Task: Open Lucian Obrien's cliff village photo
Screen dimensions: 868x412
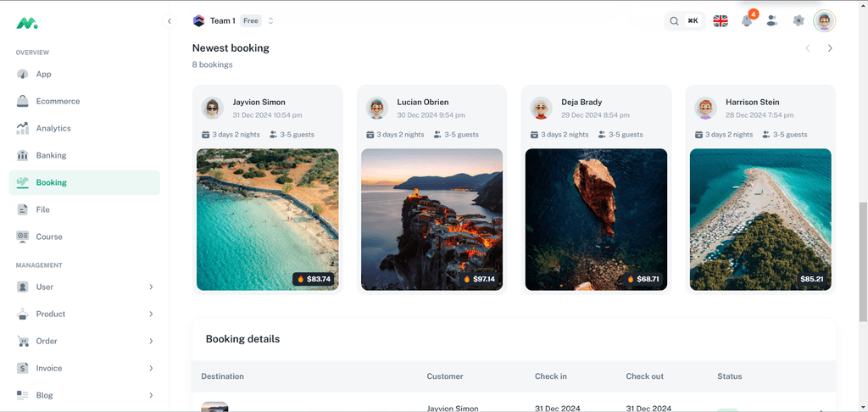Action: 431,220
